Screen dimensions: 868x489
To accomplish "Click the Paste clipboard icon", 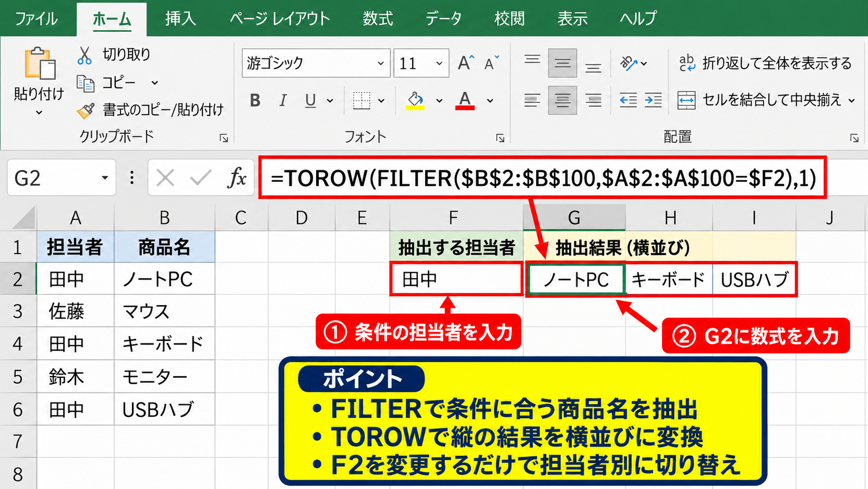I will (x=39, y=64).
